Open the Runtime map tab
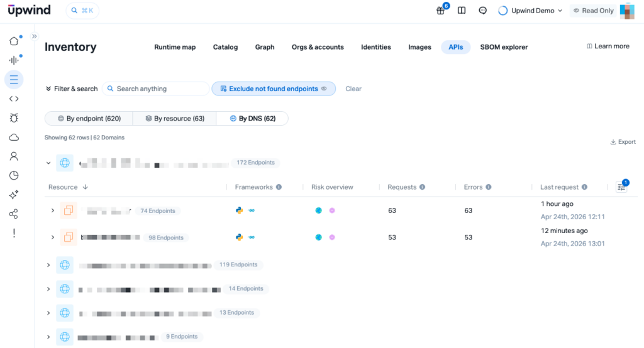The image size is (644, 348). tap(175, 47)
